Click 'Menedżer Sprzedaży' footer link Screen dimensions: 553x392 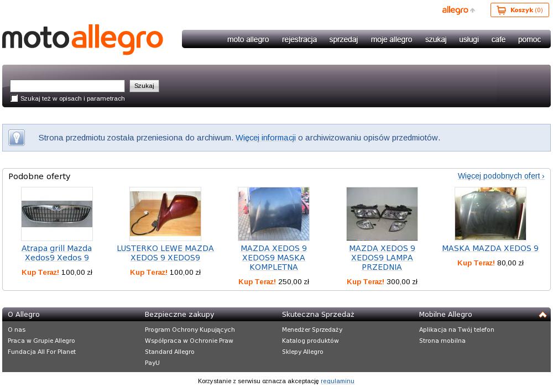coord(312,330)
